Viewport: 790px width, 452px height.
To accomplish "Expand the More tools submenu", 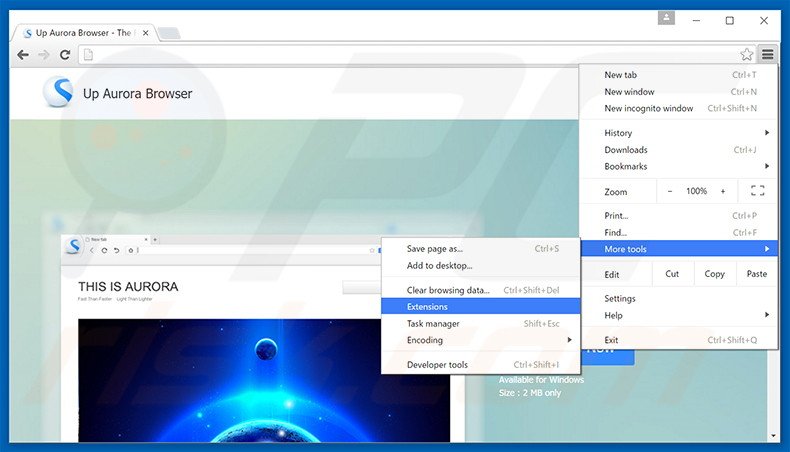I will 679,249.
